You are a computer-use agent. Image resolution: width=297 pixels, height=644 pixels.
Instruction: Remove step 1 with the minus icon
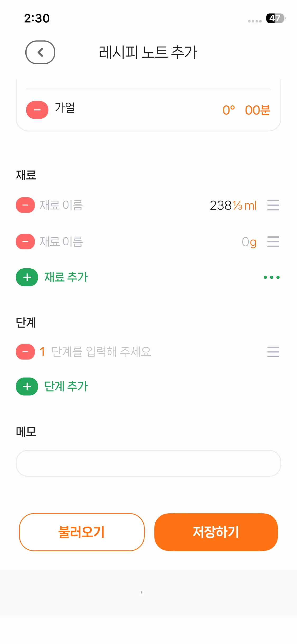click(x=25, y=352)
